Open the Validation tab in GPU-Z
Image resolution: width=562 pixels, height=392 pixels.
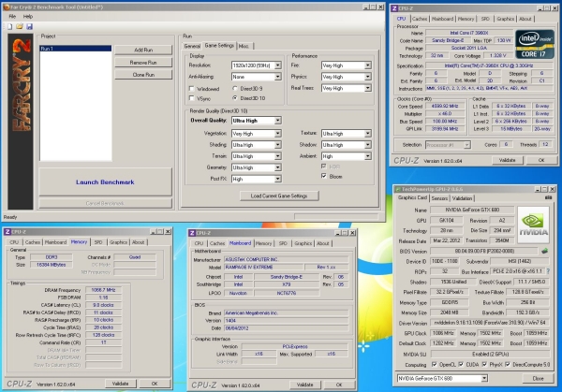(462, 198)
